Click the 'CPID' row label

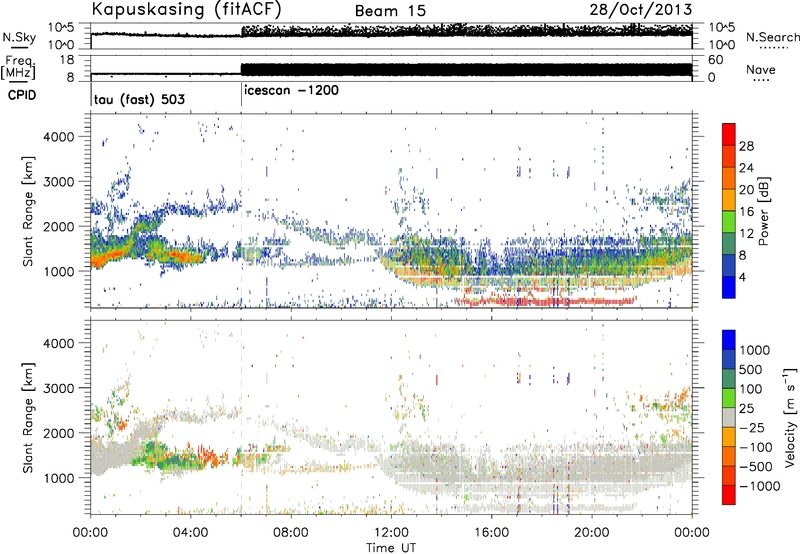(22, 95)
